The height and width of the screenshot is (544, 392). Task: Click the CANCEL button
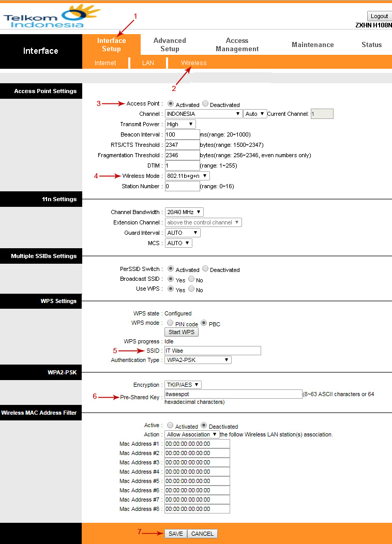coord(203,534)
